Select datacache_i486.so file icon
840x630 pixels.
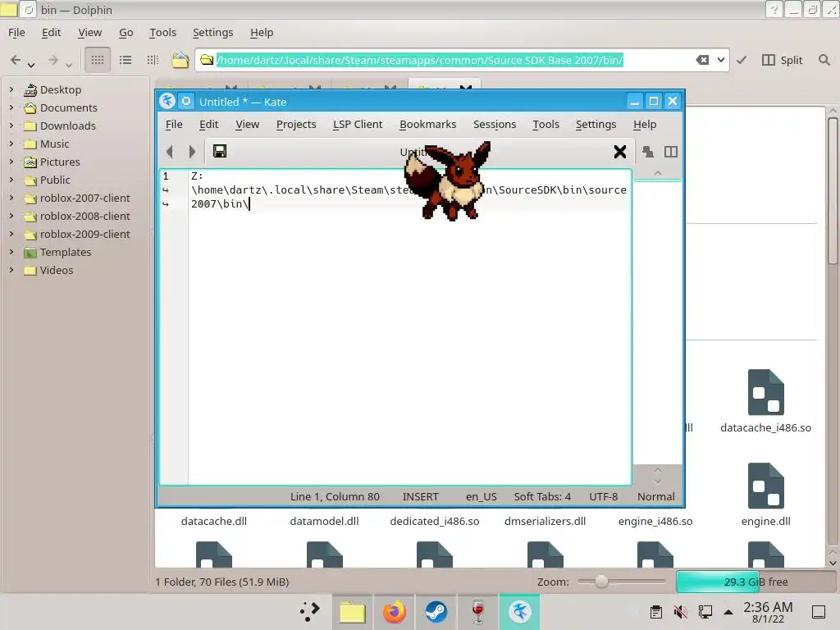point(765,392)
